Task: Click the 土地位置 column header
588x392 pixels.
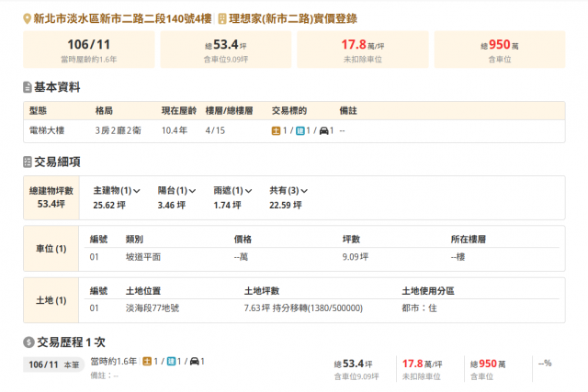Action: tap(143, 291)
